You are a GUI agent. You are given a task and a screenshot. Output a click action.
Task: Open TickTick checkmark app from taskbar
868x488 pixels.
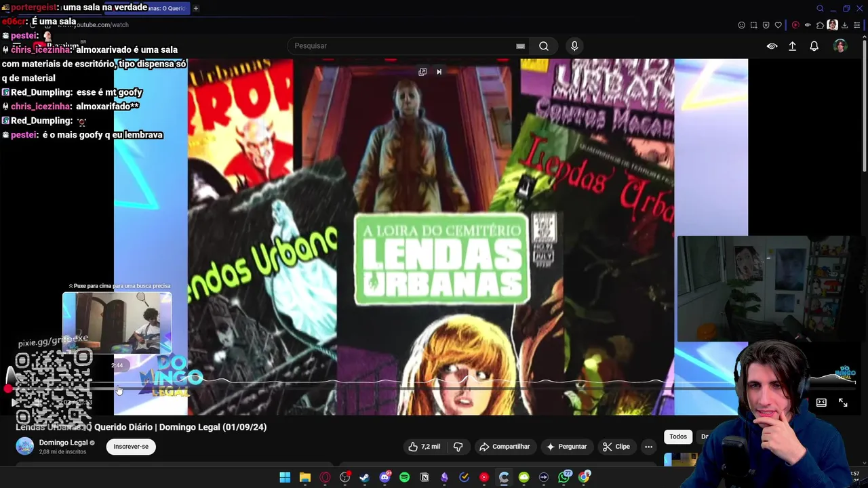click(465, 477)
